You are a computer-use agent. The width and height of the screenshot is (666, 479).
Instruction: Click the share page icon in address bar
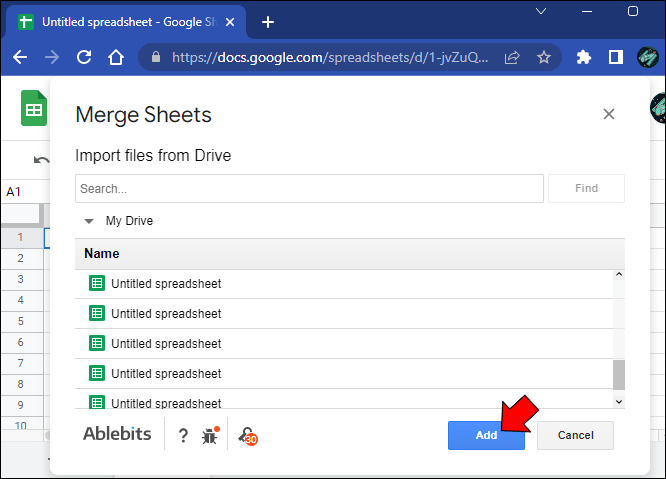512,58
